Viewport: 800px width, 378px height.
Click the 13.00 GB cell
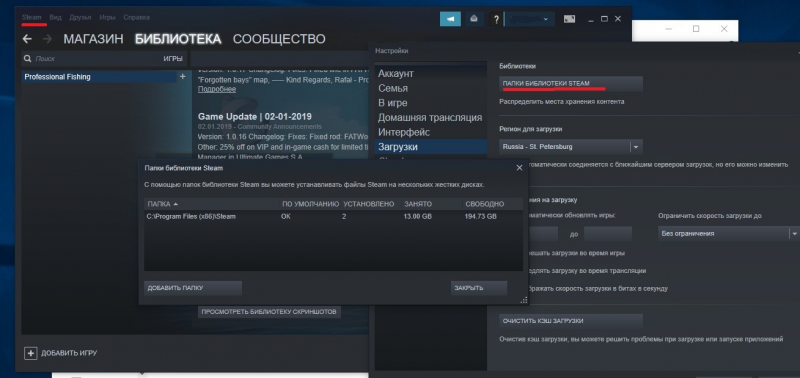click(x=417, y=216)
